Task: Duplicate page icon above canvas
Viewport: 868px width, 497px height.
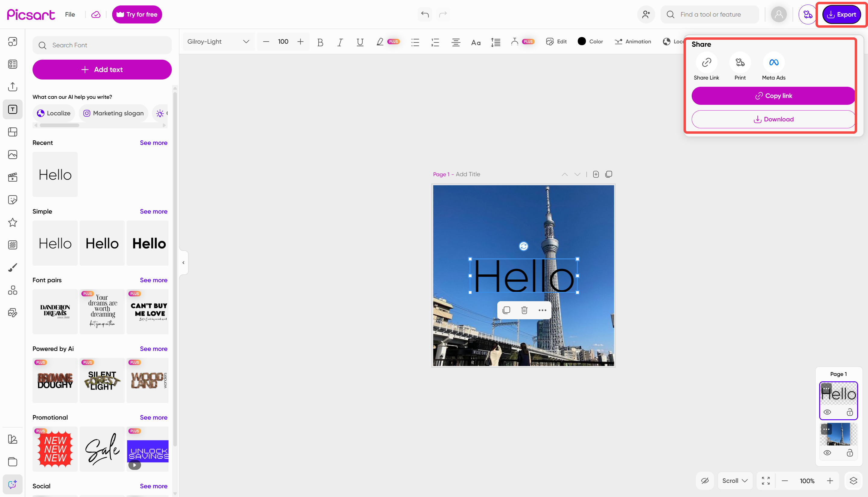Action: pos(609,174)
